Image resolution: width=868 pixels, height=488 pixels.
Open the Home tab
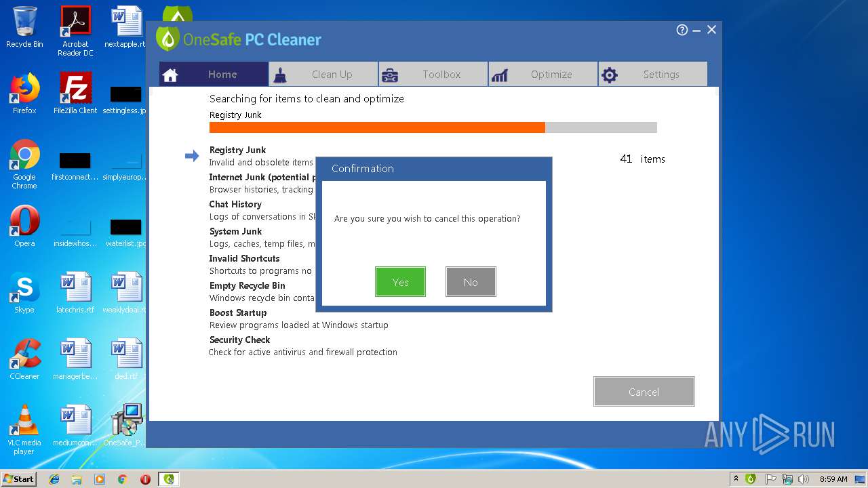point(214,75)
